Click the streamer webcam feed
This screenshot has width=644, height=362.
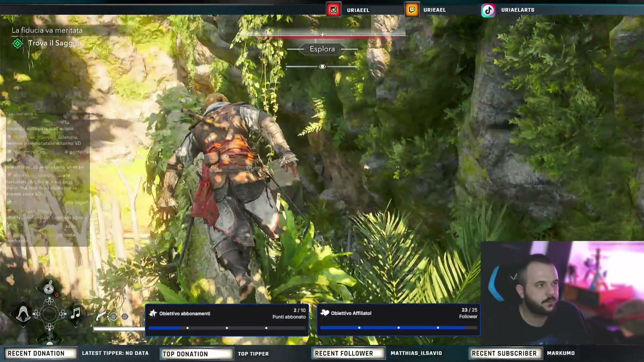[x=562, y=293]
